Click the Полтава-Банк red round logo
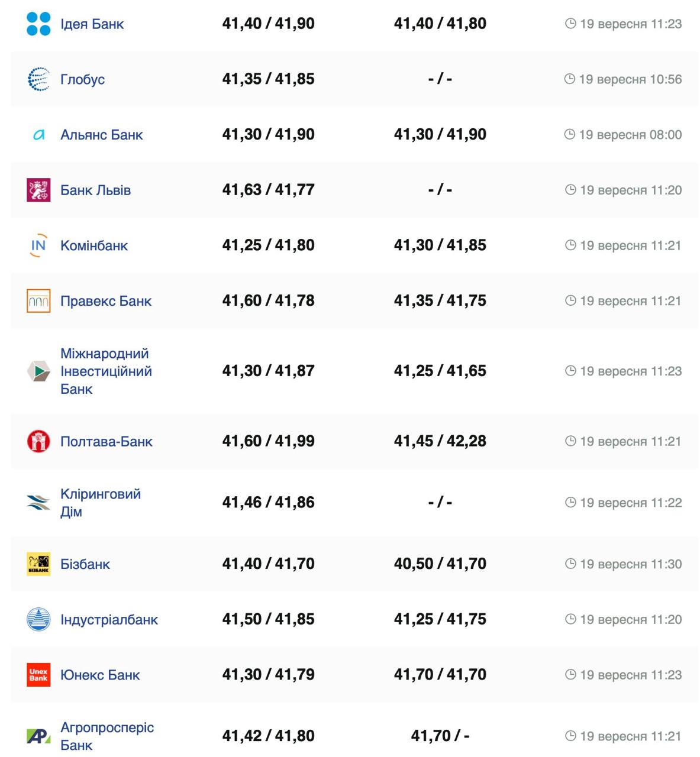 point(38,441)
